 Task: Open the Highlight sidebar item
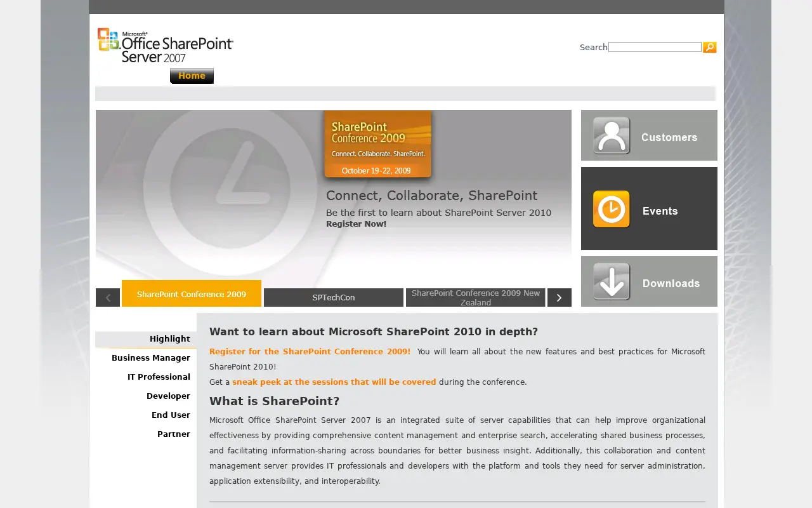(x=146, y=339)
